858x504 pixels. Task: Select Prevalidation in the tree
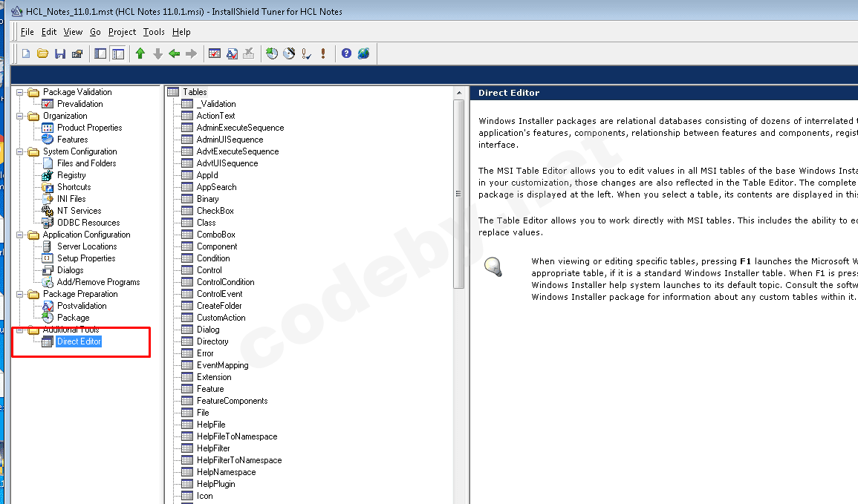(80, 104)
